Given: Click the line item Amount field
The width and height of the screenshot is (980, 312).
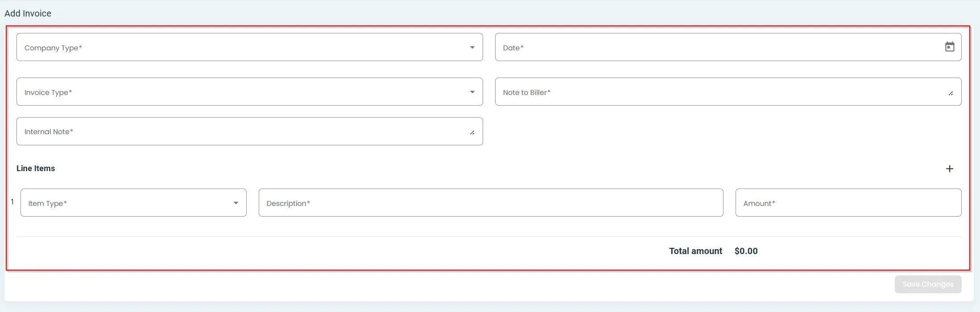Looking at the screenshot, I should [848, 203].
